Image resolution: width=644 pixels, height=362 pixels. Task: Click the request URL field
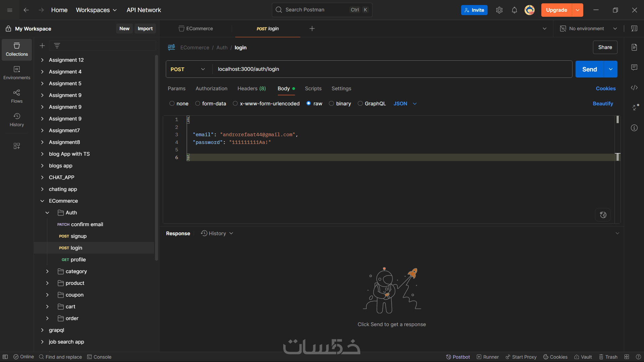tap(392, 69)
